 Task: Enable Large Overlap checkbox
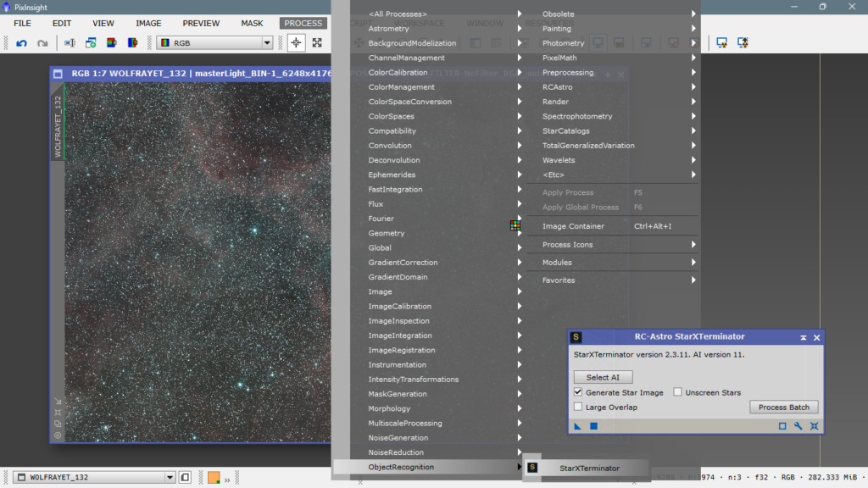[578, 407]
